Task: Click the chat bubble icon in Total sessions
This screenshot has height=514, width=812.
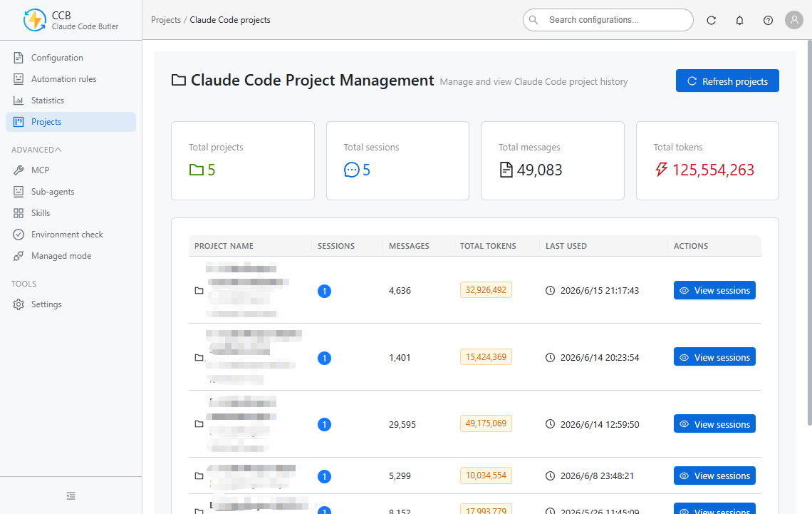Action: (352, 170)
